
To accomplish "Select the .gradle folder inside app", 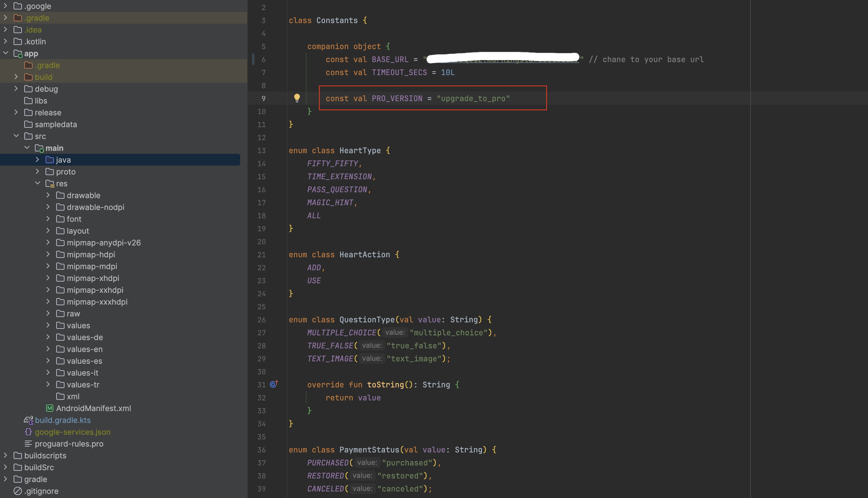I will [47, 65].
